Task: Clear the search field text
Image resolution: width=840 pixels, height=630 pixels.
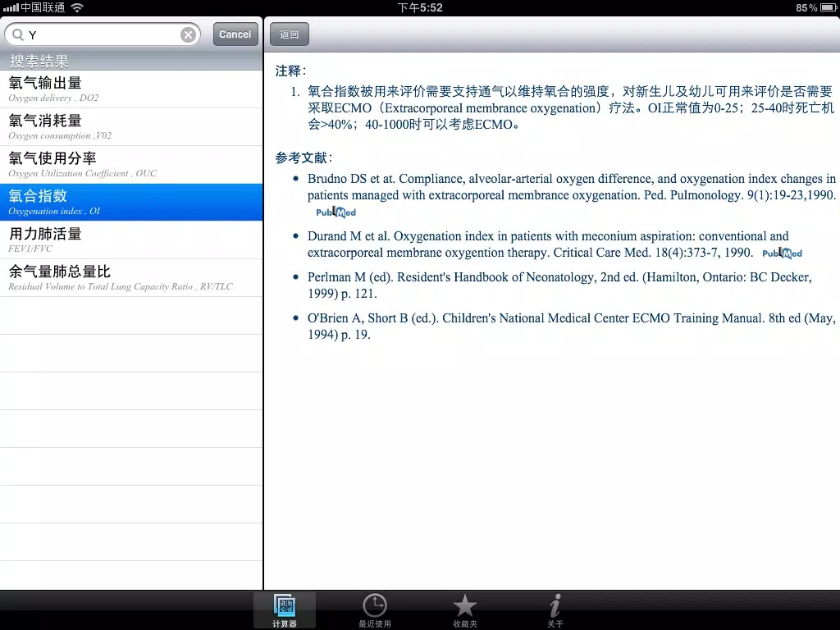Action: coord(188,34)
